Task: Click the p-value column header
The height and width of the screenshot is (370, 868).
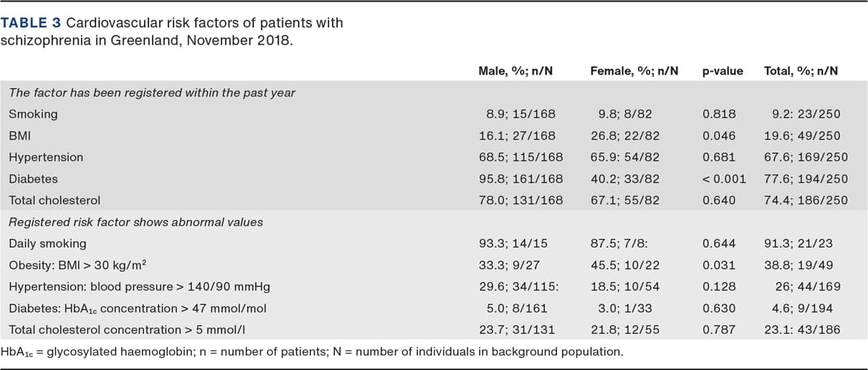Action: pos(722,71)
